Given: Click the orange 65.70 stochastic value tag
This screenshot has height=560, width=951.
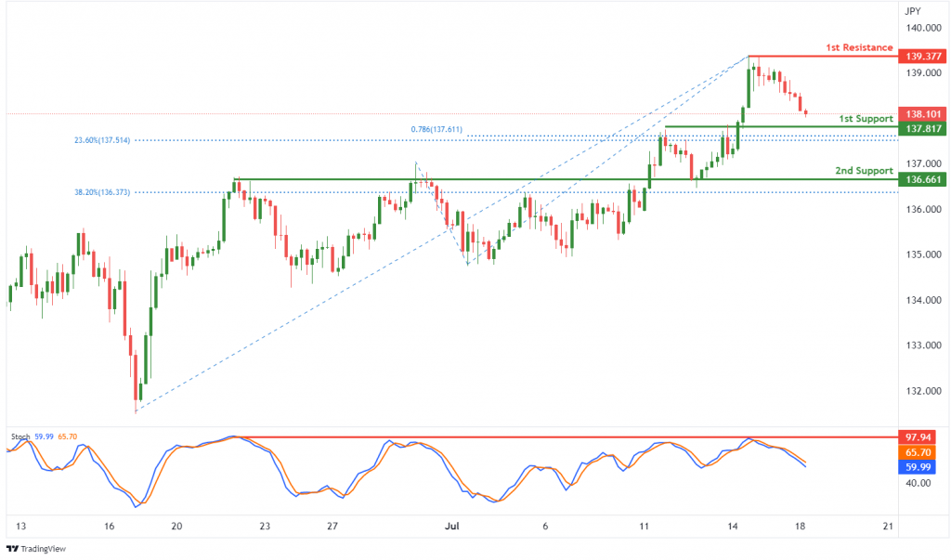Looking at the screenshot, I should pyautogui.click(x=917, y=452).
